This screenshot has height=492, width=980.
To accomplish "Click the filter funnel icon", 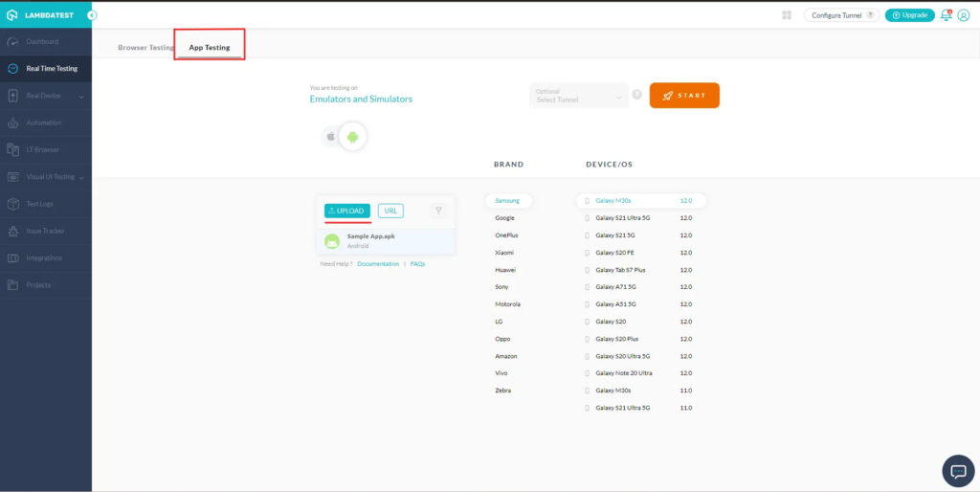I will [x=438, y=212].
